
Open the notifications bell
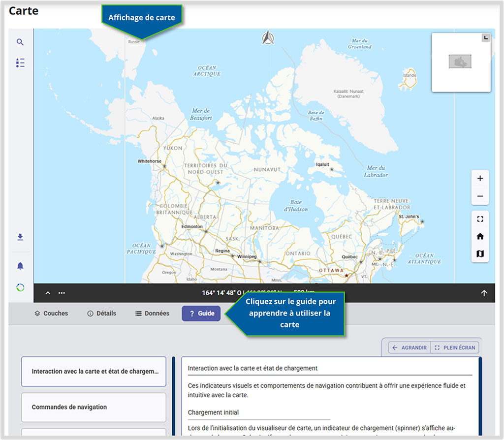pos(20,266)
